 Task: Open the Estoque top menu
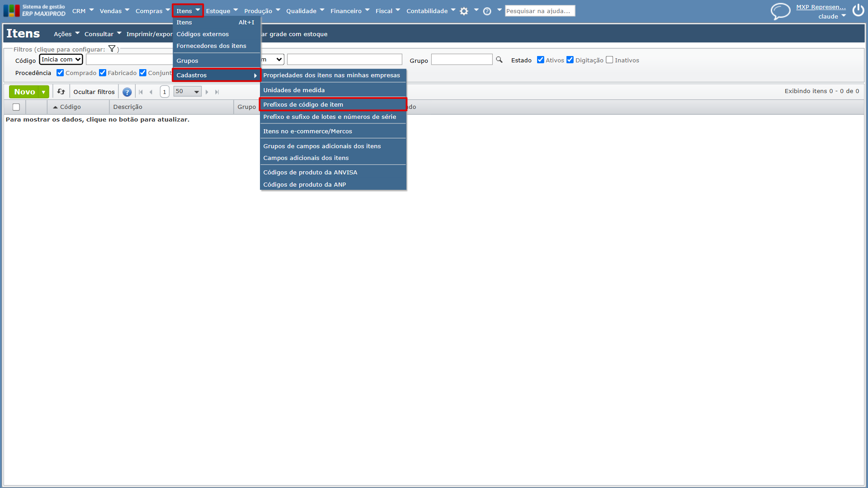[x=222, y=11]
